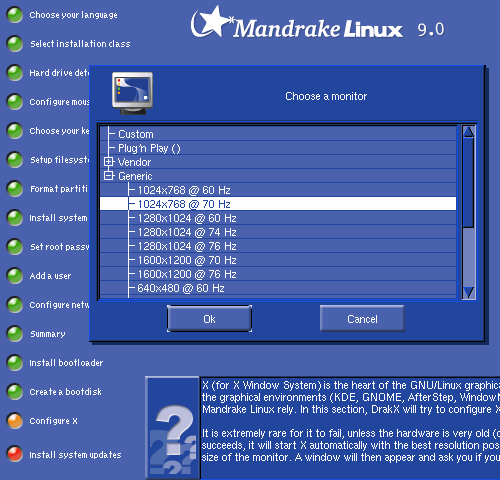Click the orange light next to Configure X

coord(15,421)
